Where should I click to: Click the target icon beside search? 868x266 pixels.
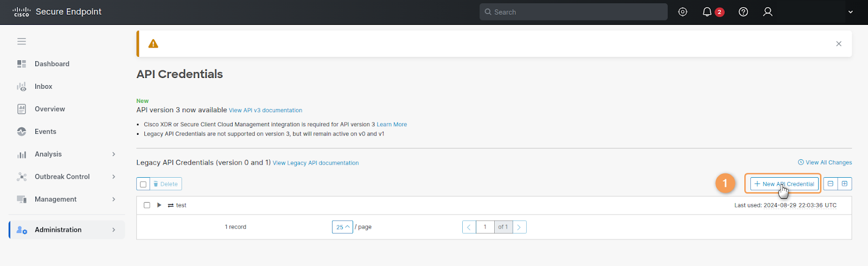click(682, 12)
